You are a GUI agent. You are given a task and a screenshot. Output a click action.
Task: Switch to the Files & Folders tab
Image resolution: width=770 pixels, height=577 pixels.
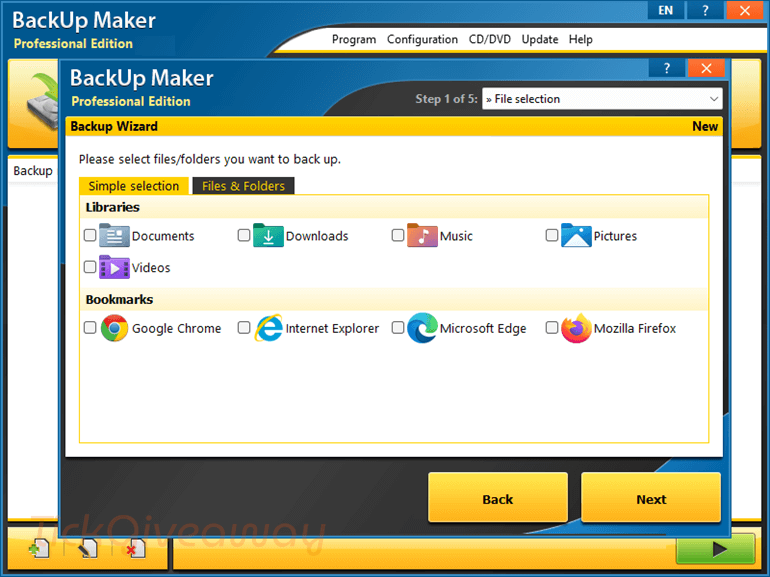[x=244, y=186]
